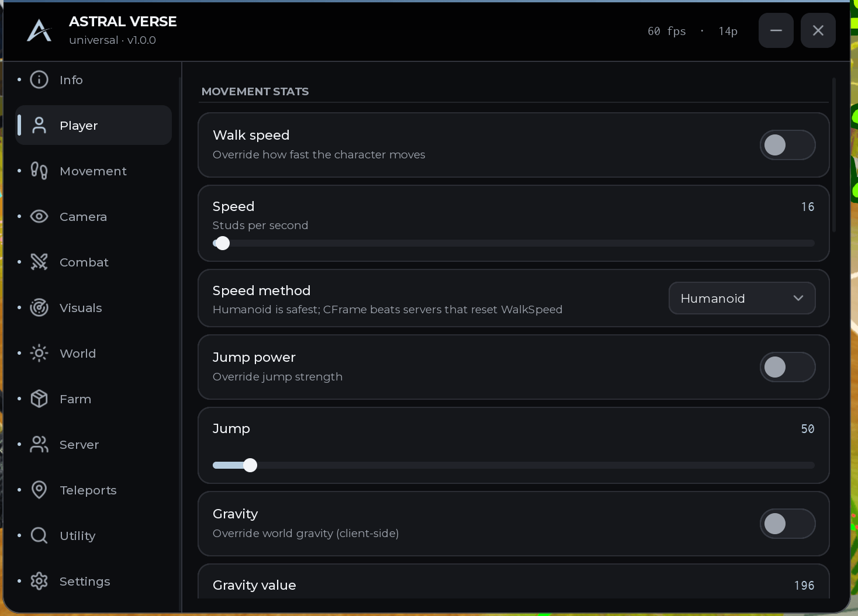Click the Movement footprints icon
The height and width of the screenshot is (616, 858).
coord(39,171)
